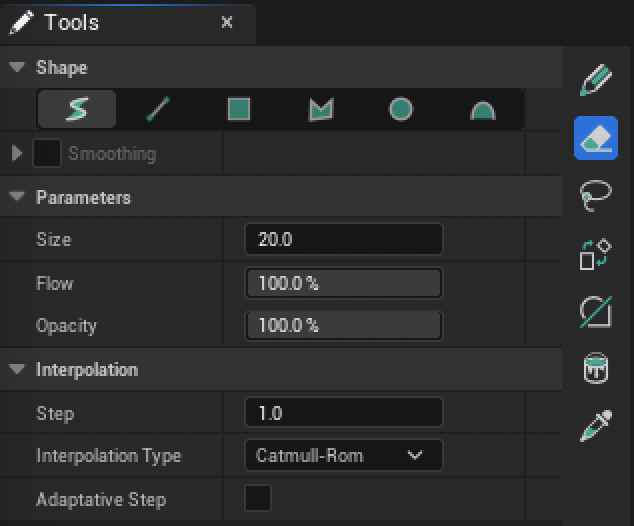
Task: Click the Size value field
Action: [x=343, y=240]
